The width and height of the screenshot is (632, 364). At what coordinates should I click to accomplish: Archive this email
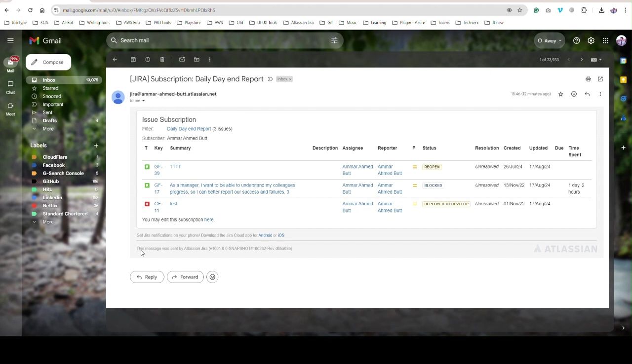pos(133,60)
